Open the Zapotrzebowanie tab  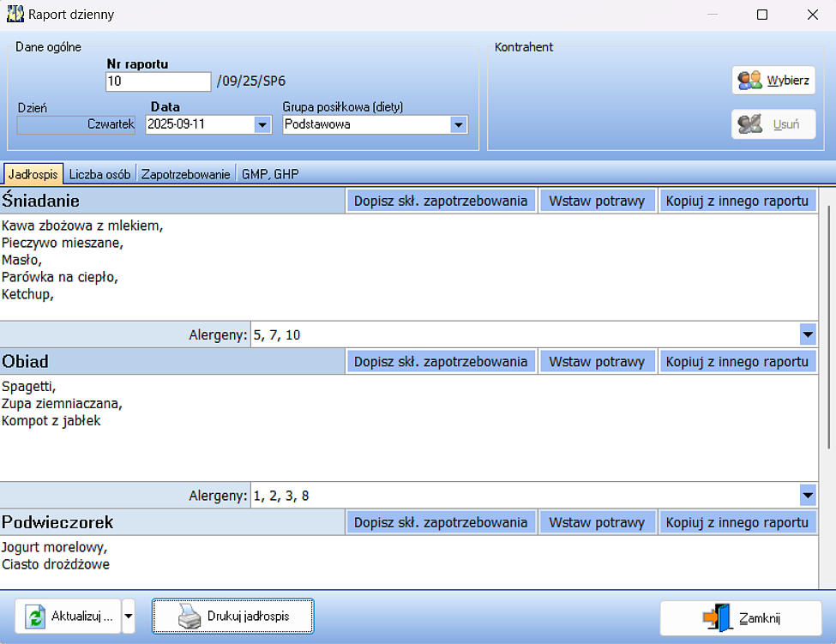pos(186,174)
